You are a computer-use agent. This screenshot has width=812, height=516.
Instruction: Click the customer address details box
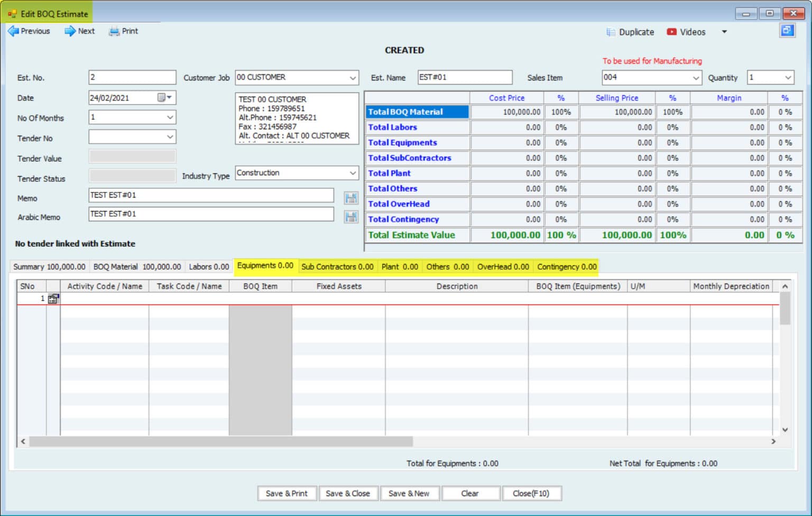point(297,118)
